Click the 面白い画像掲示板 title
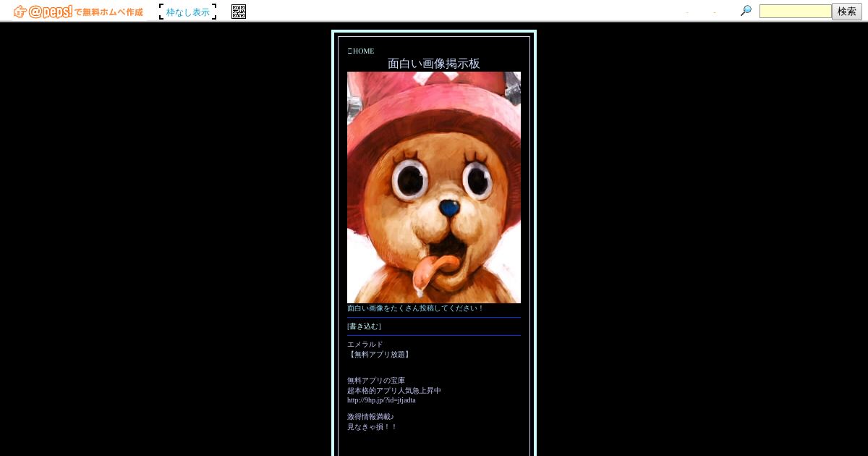This screenshot has width=868, height=456. pos(434,64)
